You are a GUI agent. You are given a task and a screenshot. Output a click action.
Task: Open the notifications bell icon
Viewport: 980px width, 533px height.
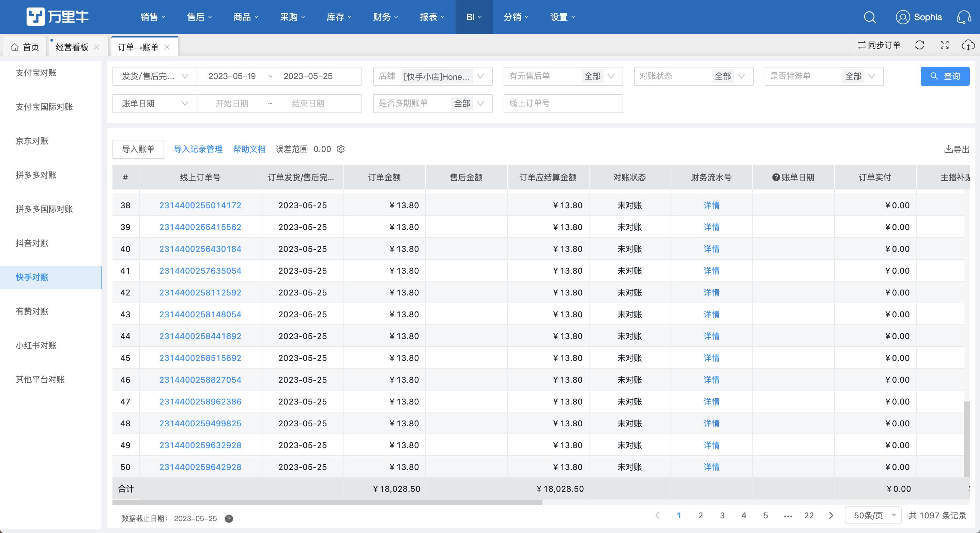click(x=964, y=17)
